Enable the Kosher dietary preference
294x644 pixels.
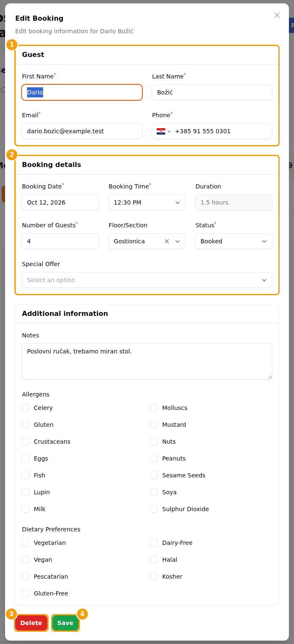pyautogui.click(x=154, y=577)
